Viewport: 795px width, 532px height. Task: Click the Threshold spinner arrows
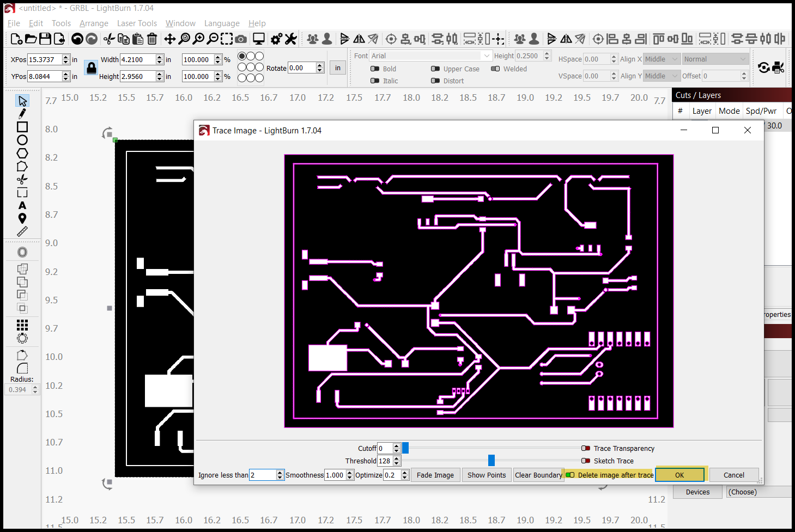click(x=397, y=461)
